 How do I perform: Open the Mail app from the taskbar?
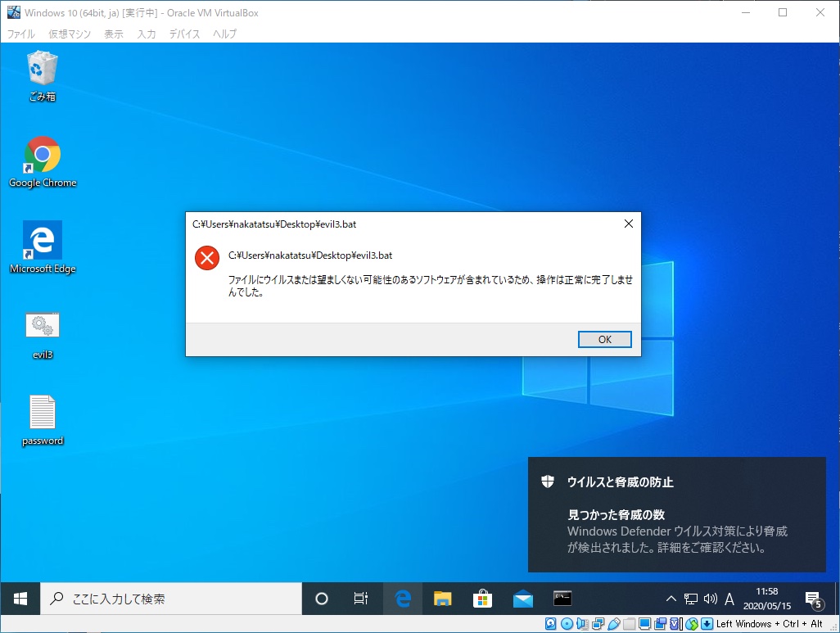click(523, 599)
